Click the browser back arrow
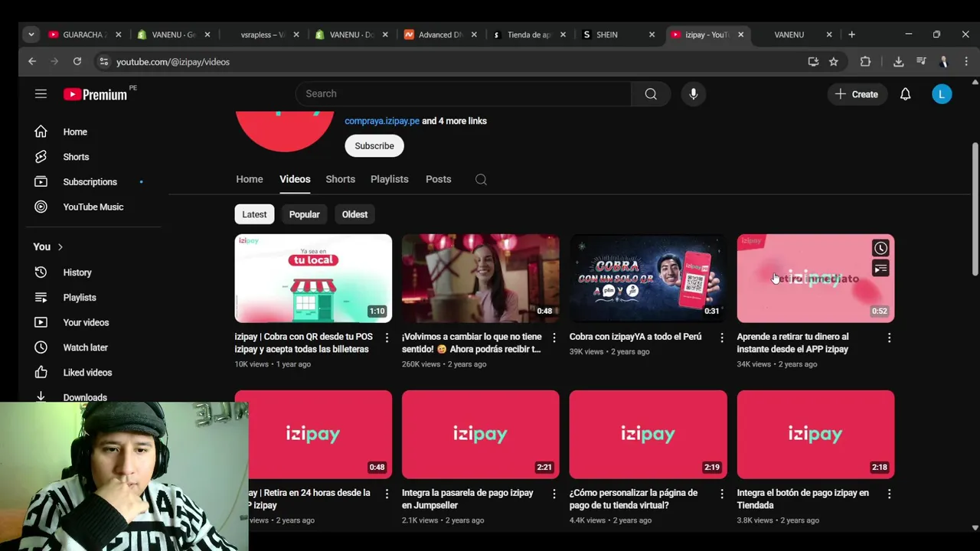Viewport: 980px width, 551px height. point(32,61)
